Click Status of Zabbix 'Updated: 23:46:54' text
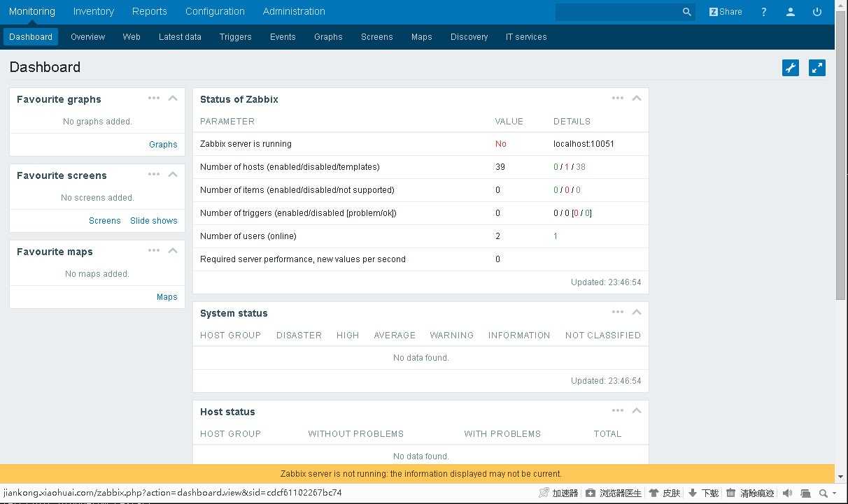This screenshot has width=848, height=504. pyautogui.click(x=606, y=282)
